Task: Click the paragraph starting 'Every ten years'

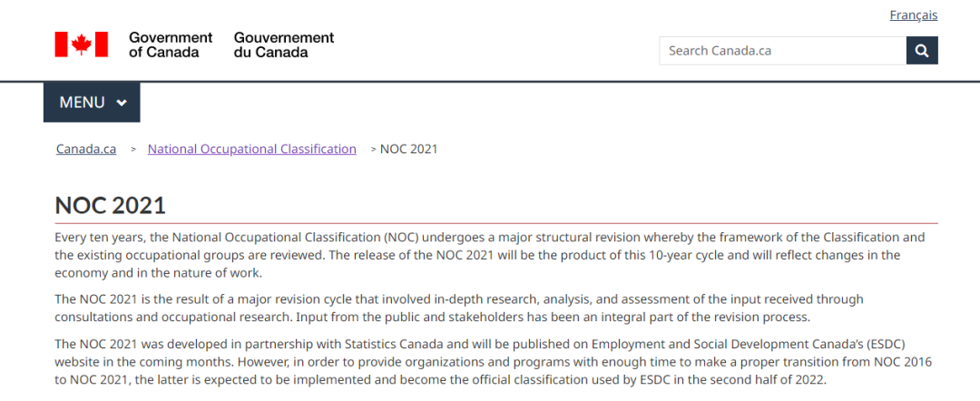Action: (x=490, y=256)
